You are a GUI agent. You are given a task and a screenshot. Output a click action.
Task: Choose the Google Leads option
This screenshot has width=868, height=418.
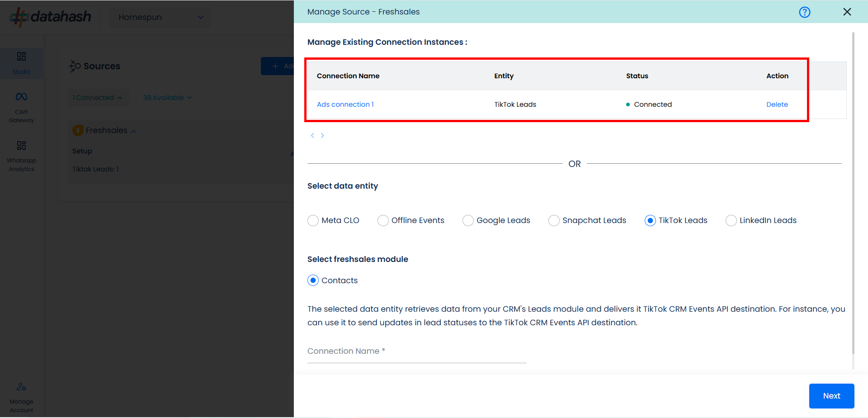pos(468,220)
